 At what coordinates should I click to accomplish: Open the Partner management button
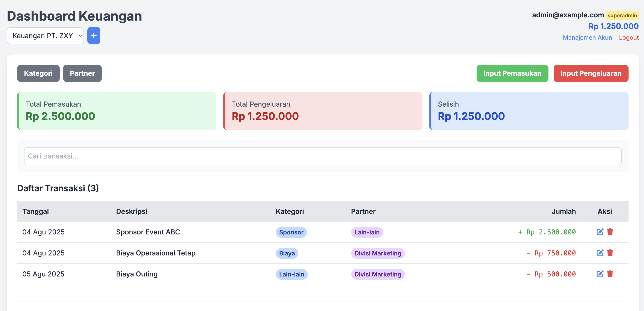click(82, 73)
